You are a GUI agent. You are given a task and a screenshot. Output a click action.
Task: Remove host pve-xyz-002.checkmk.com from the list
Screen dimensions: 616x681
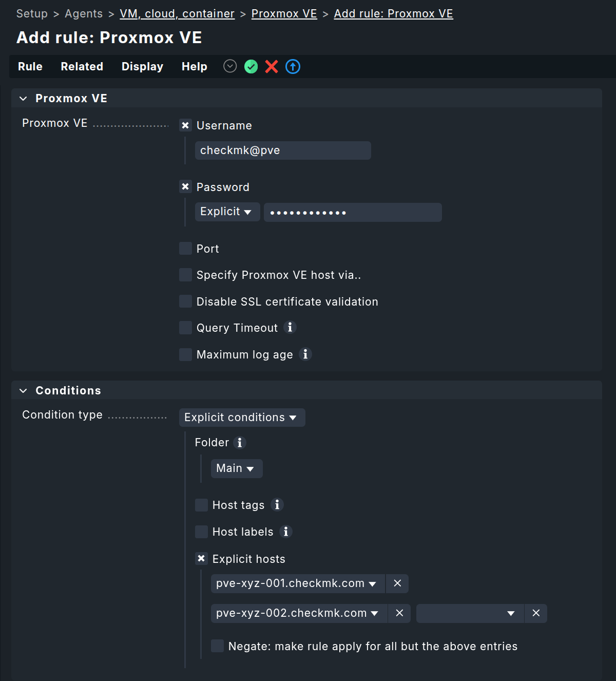(399, 613)
